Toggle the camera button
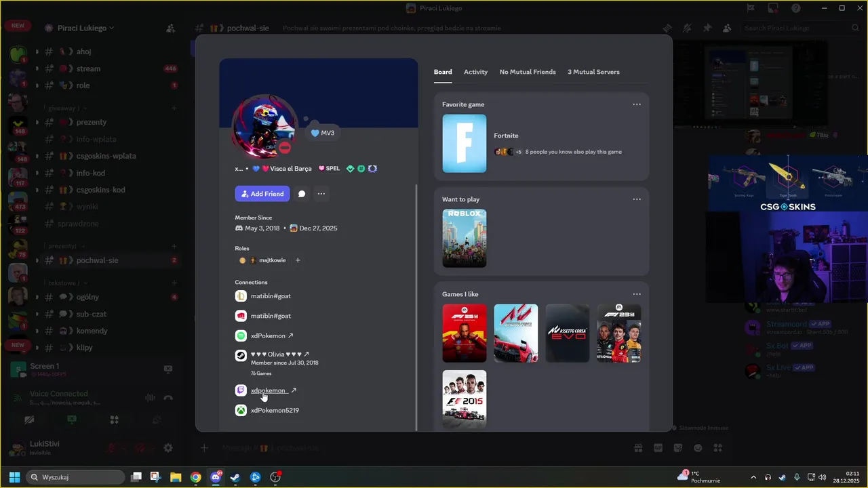Viewport: 868px width, 488px height. point(29,420)
